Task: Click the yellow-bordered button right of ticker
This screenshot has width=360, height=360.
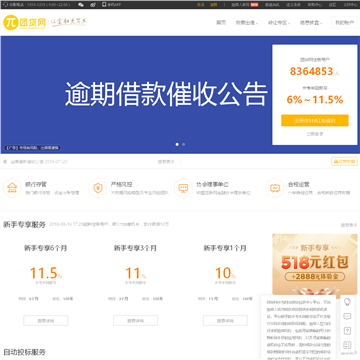Action: point(344,161)
